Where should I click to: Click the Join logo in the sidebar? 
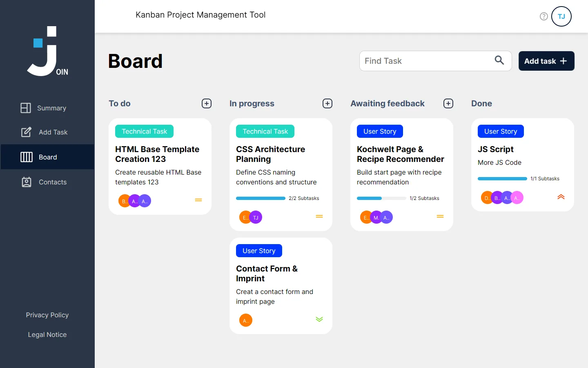(48, 51)
